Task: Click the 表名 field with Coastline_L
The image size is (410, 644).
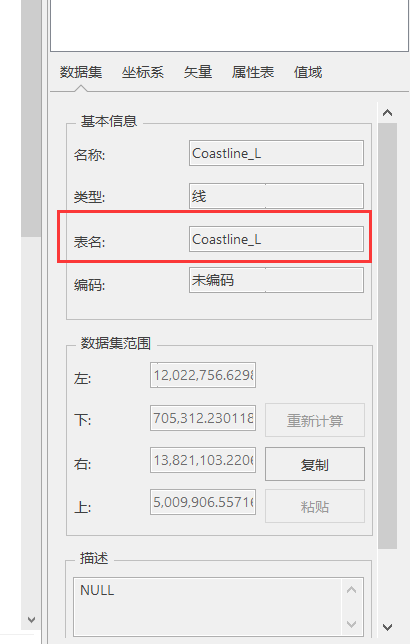Action: (x=276, y=239)
